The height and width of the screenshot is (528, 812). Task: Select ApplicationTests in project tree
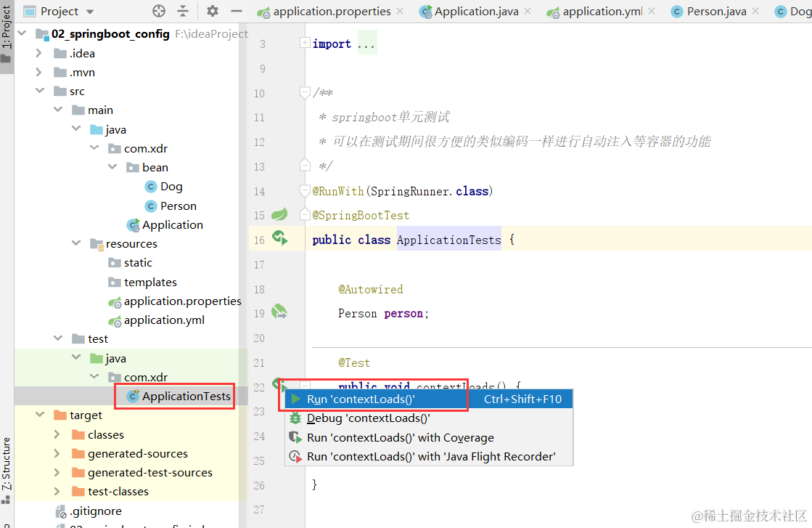point(179,397)
